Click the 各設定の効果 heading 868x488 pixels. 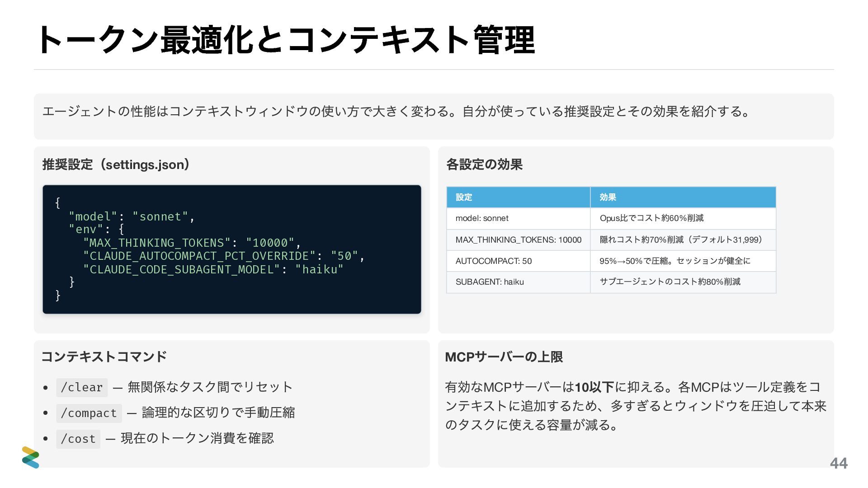[x=484, y=164]
